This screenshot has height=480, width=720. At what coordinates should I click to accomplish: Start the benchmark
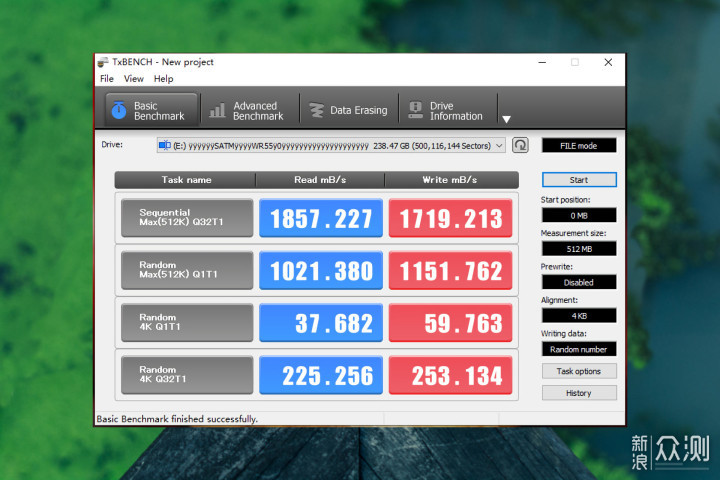579,180
